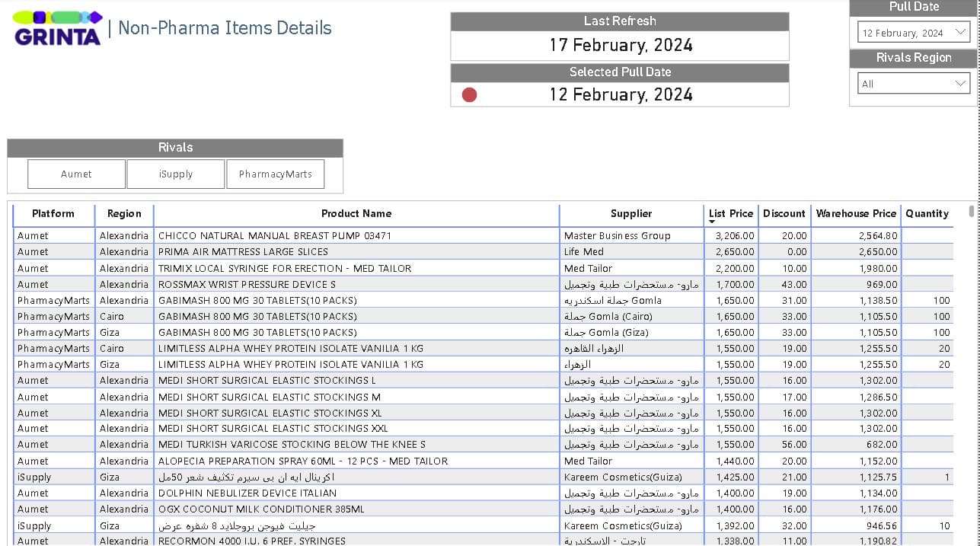Click the Selected Pull Date value
The height and width of the screenshot is (546, 980).
point(621,95)
